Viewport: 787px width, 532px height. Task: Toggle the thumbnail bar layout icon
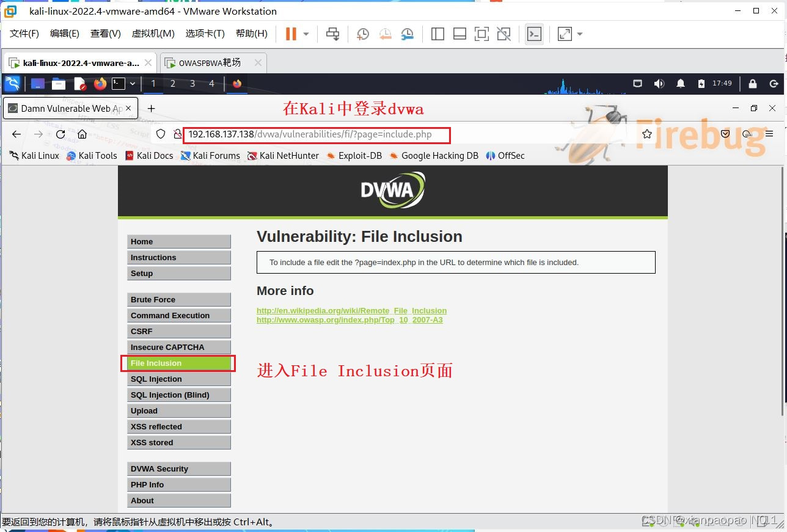(459, 34)
